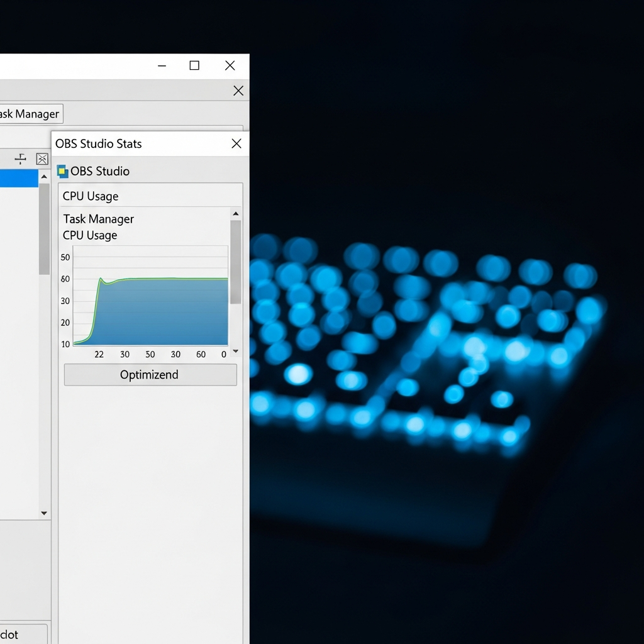Select the CPU Usage header row
644x644 pixels.
point(150,196)
